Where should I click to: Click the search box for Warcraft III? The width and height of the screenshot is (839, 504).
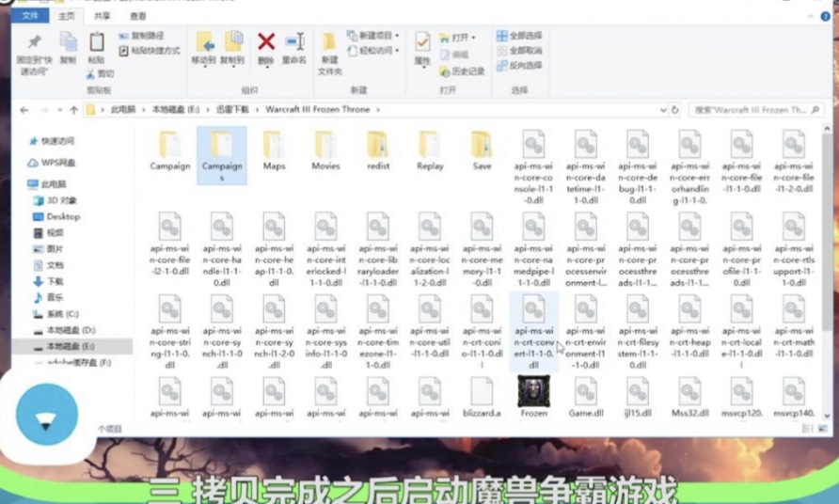pos(755,110)
